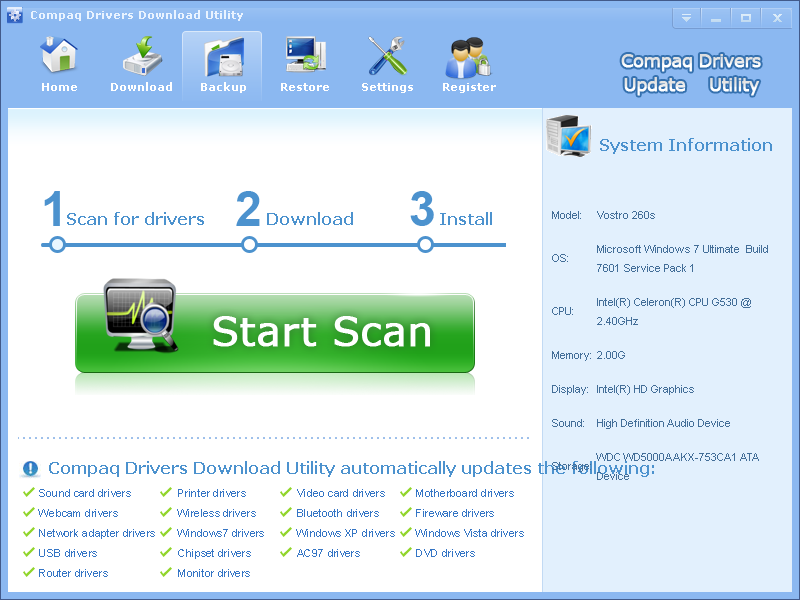The height and width of the screenshot is (600, 800).
Task: Click the Compaq Drivers Update Utility logo
Action: (690, 73)
